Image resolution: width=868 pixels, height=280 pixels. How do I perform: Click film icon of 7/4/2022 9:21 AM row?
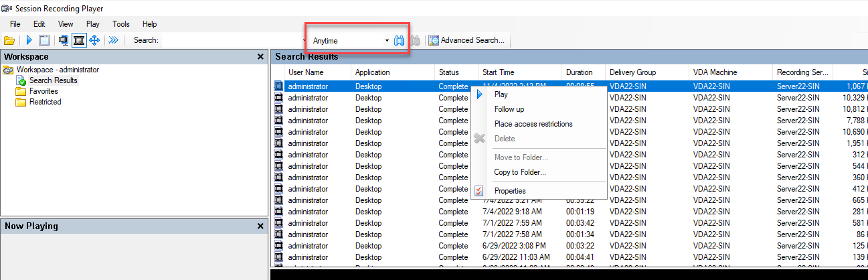click(279, 200)
